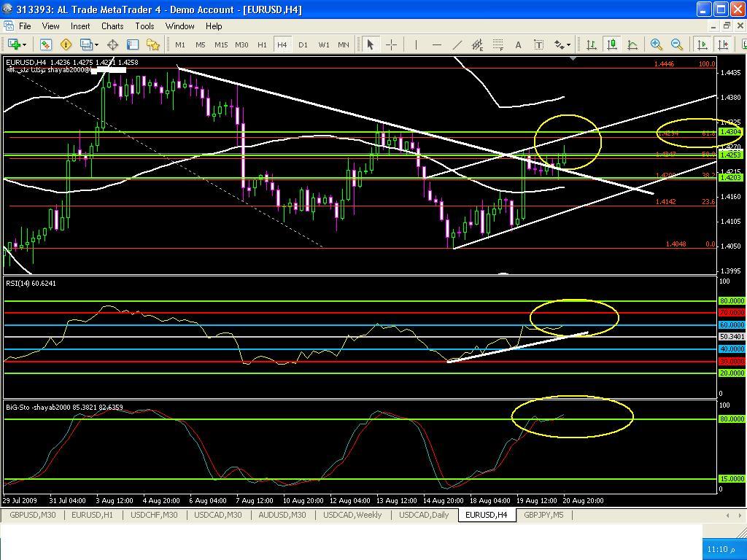Enable the chart Auto Scroll button
This screenshot has width=747, height=560.
703,44
